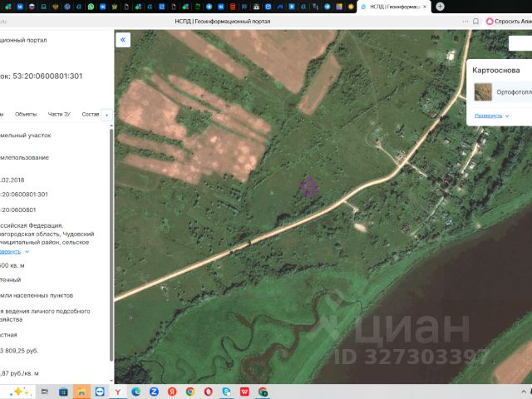Open TeamViewer from taskbar

[100, 392]
